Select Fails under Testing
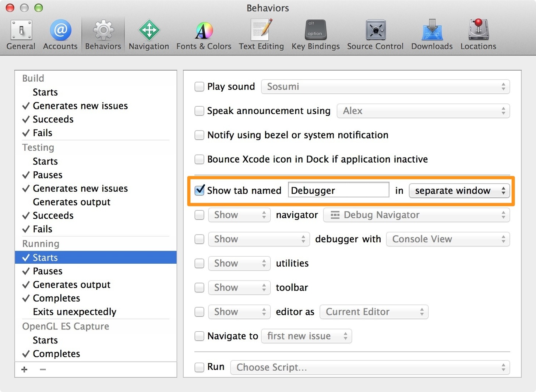536x392 pixels. (96, 229)
